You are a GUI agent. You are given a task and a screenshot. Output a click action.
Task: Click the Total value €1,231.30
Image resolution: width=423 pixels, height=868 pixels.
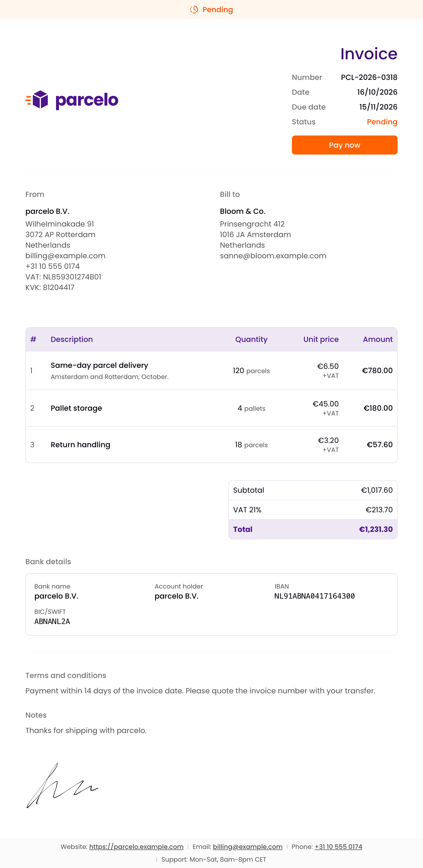(376, 529)
